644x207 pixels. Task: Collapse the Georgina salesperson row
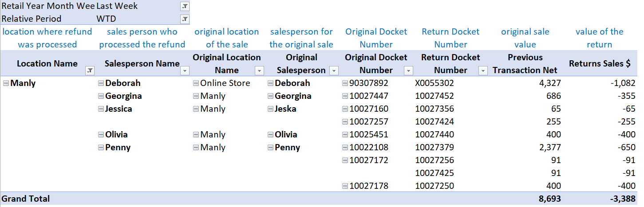point(101,96)
